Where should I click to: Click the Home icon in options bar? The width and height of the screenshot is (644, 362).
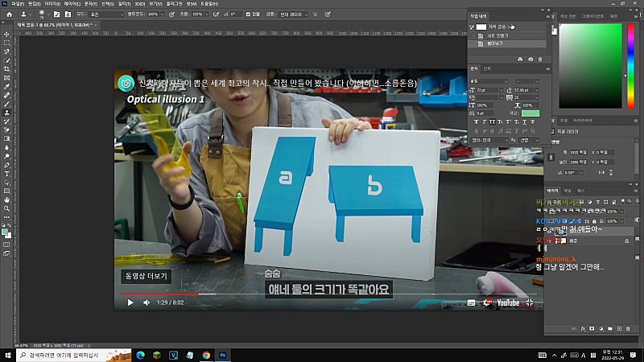tap(9, 14)
